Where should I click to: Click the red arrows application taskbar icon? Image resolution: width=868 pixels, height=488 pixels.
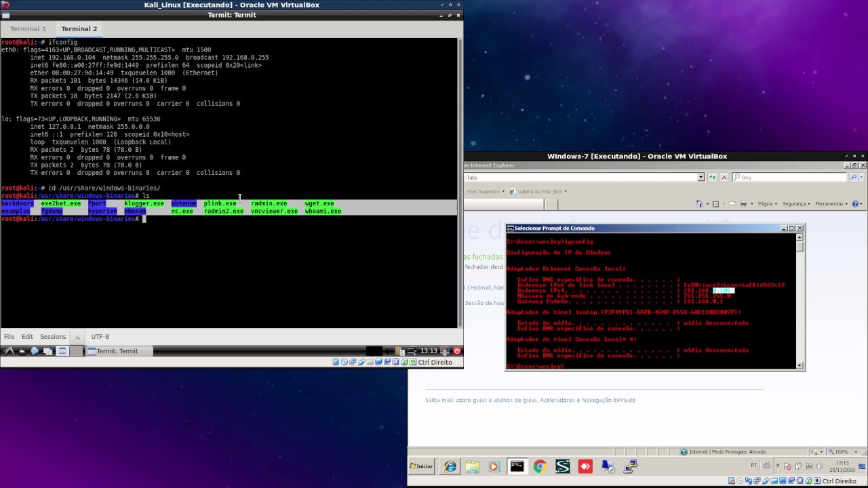(585, 466)
